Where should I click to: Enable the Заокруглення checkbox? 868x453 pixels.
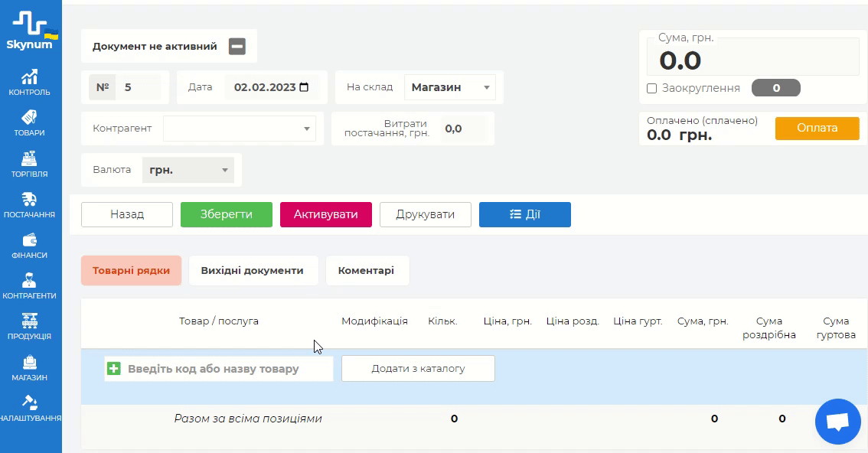[652, 88]
